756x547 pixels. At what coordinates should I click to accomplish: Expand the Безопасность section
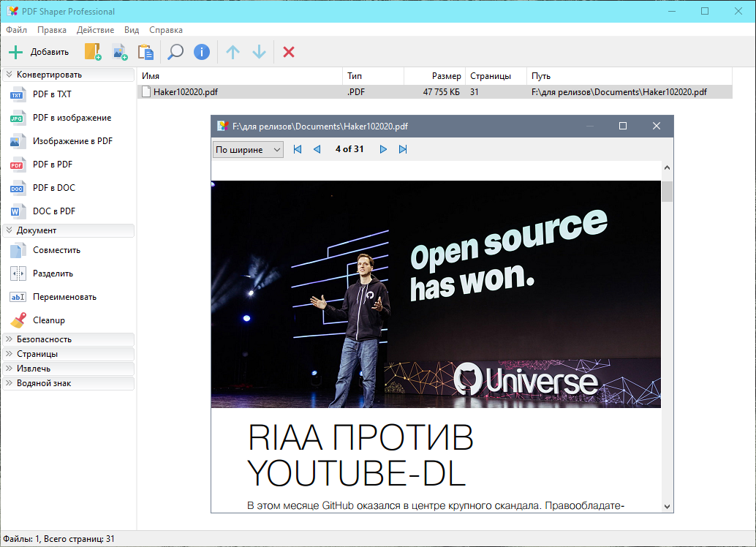[x=69, y=339]
